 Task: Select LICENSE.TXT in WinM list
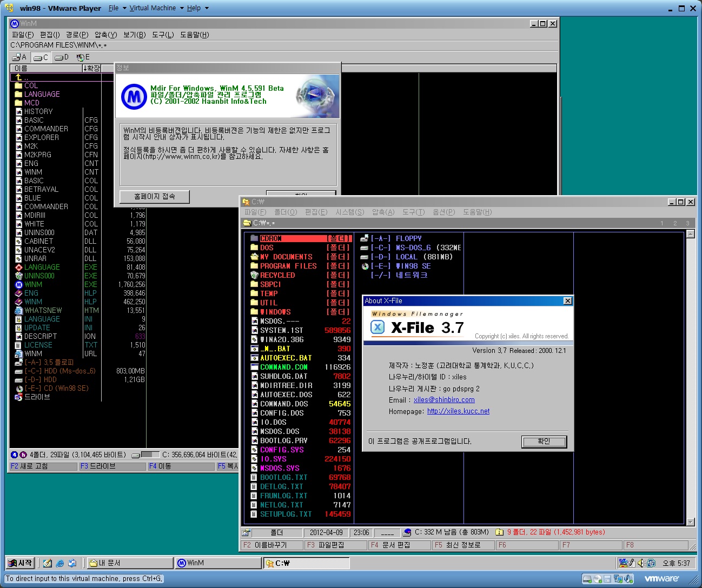click(56, 345)
